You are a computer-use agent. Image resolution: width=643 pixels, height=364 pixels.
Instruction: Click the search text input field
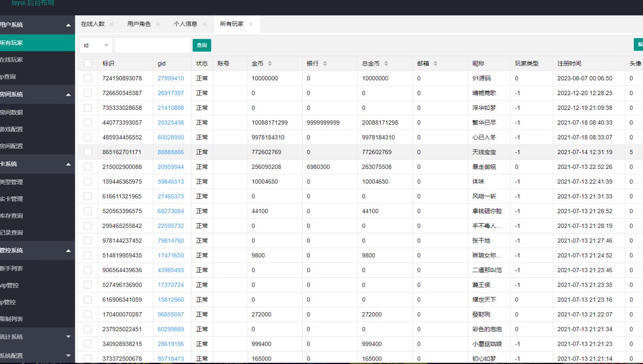coord(152,45)
